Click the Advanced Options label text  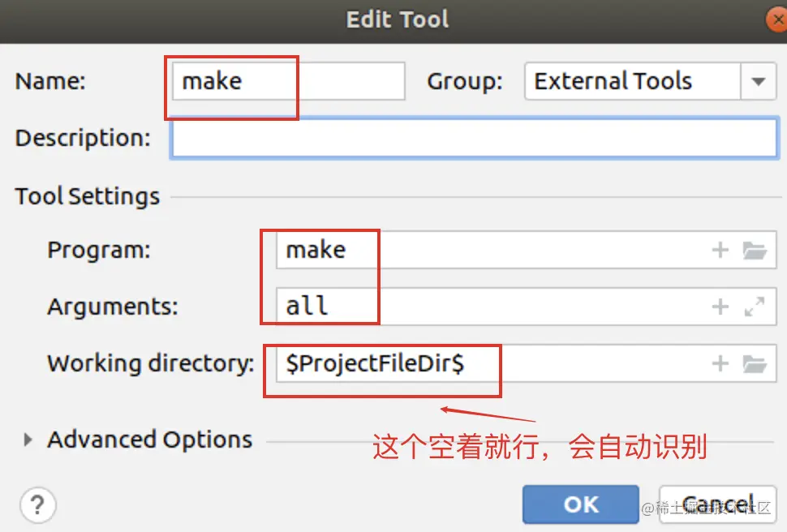tap(149, 440)
